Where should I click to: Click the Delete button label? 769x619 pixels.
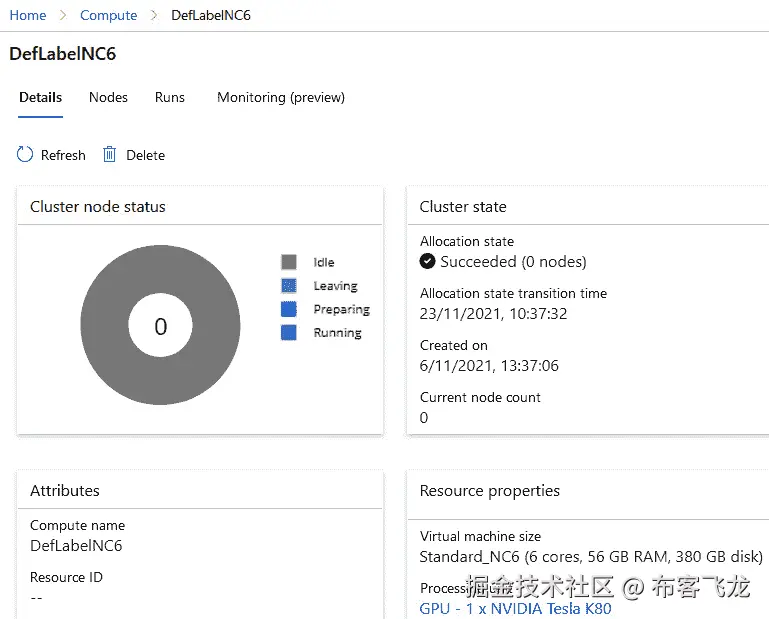145,155
